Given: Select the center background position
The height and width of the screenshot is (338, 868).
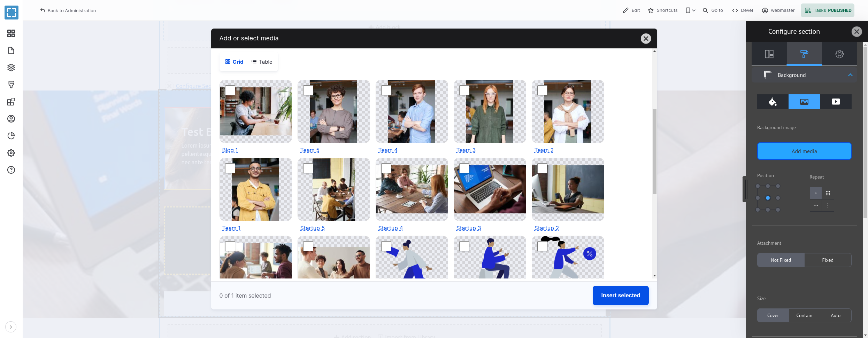Looking at the screenshot, I should tap(768, 198).
